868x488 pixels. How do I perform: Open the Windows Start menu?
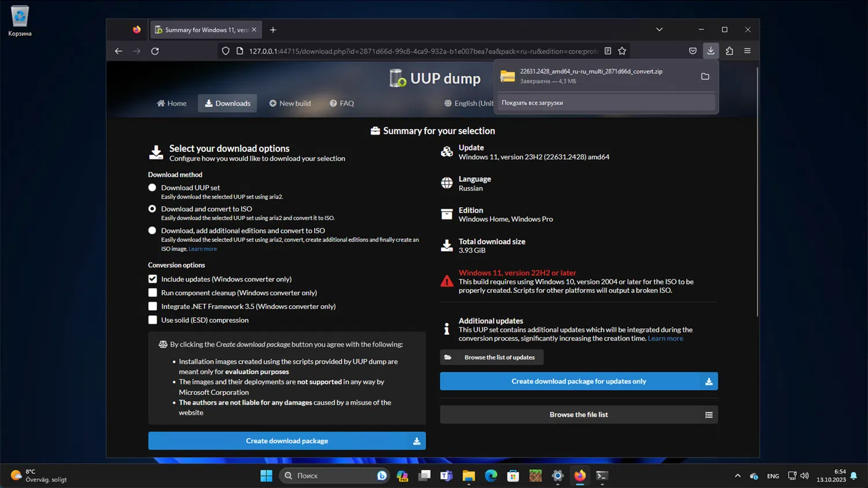266,476
